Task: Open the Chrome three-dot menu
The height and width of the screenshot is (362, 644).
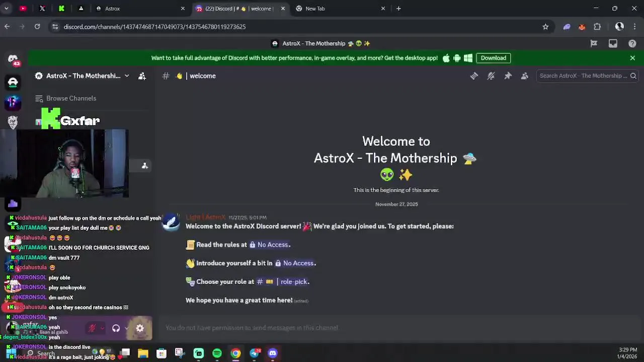Action: coord(634,27)
